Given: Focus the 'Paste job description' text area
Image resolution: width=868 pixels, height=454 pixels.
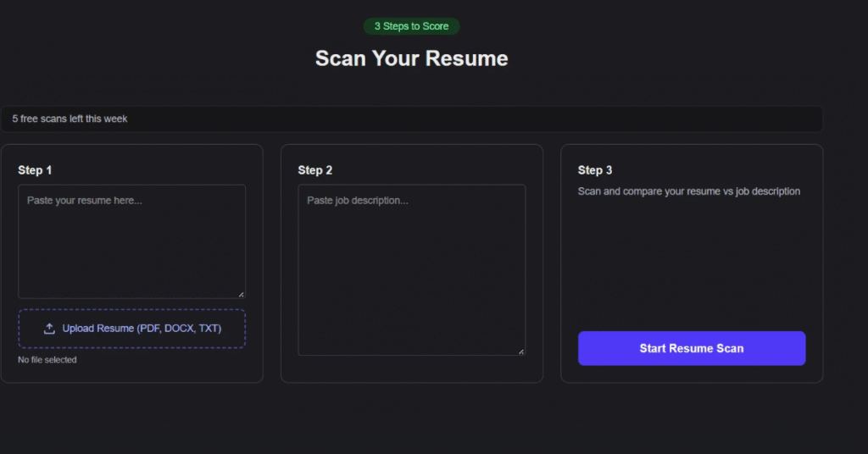Looking at the screenshot, I should pyautogui.click(x=411, y=270).
